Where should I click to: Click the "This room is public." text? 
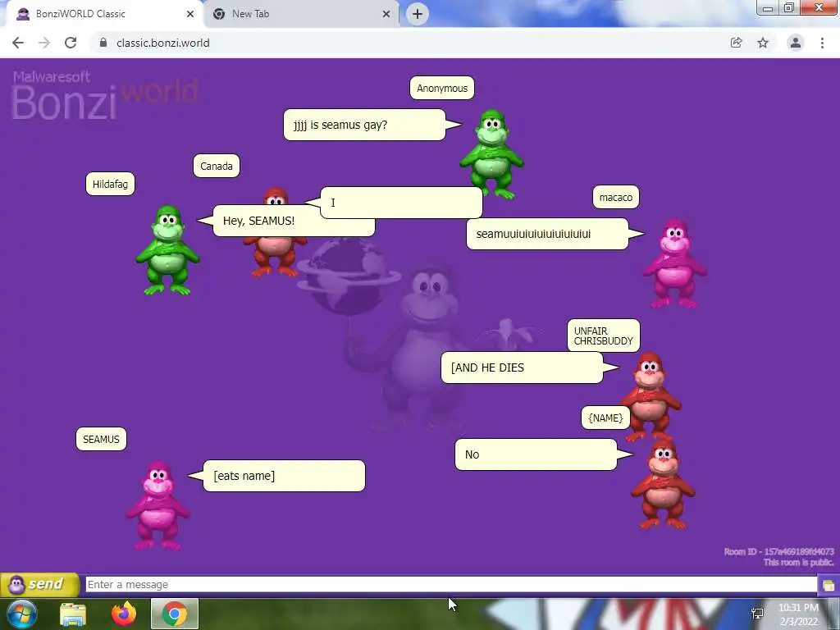[799, 563]
